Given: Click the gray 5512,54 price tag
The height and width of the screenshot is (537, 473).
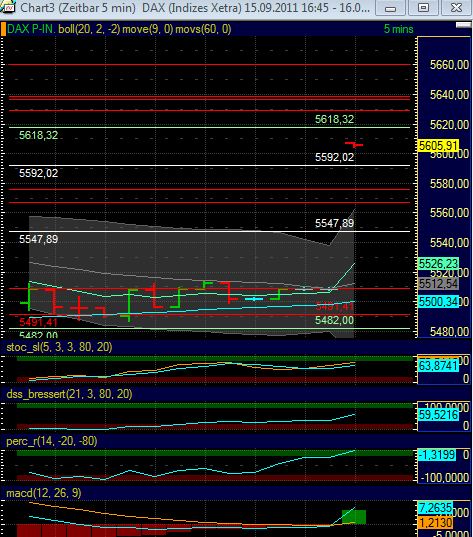Looking at the screenshot, I should point(438,284).
